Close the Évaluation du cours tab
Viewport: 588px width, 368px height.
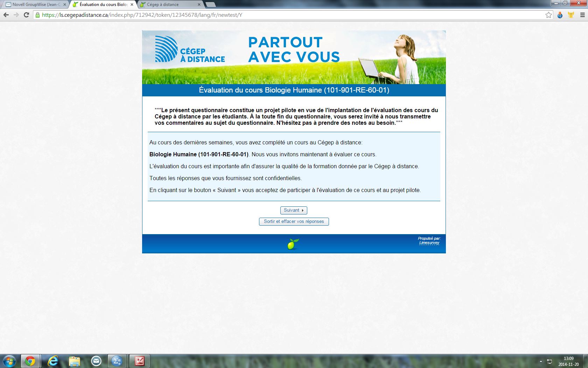tap(132, 5)
